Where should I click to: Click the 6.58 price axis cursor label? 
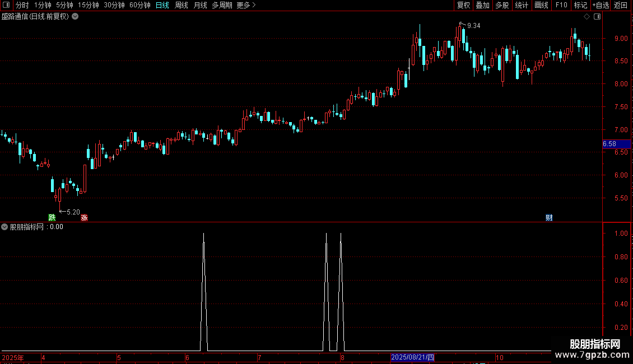[616, 144]
